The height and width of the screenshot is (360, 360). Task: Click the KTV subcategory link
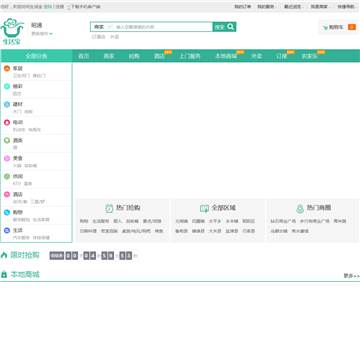point(17,184)
